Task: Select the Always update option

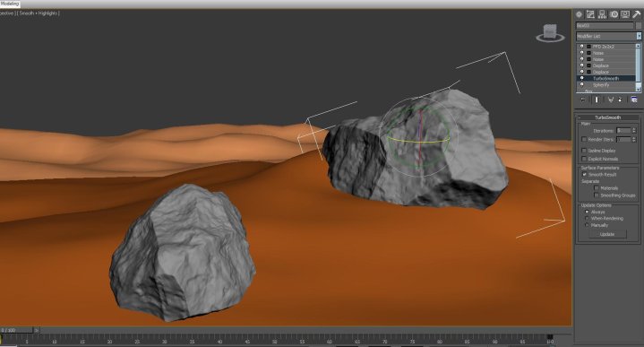Action: point(587,212)
